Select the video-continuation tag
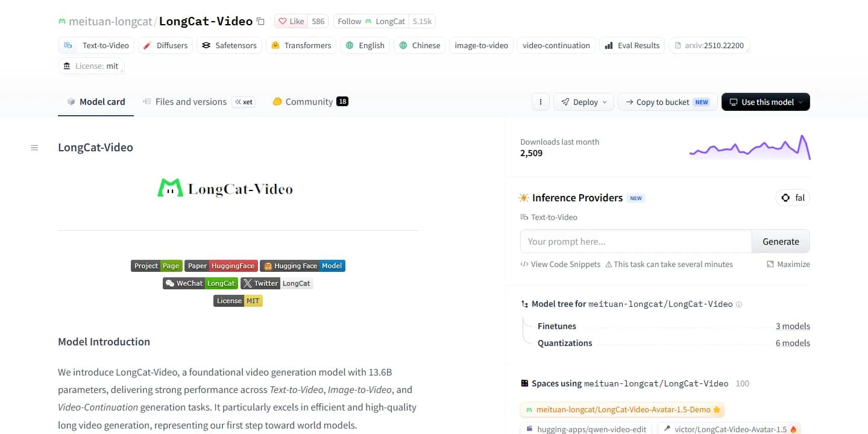The height and width of the screenshot is (434, 868). coord(556,45)
